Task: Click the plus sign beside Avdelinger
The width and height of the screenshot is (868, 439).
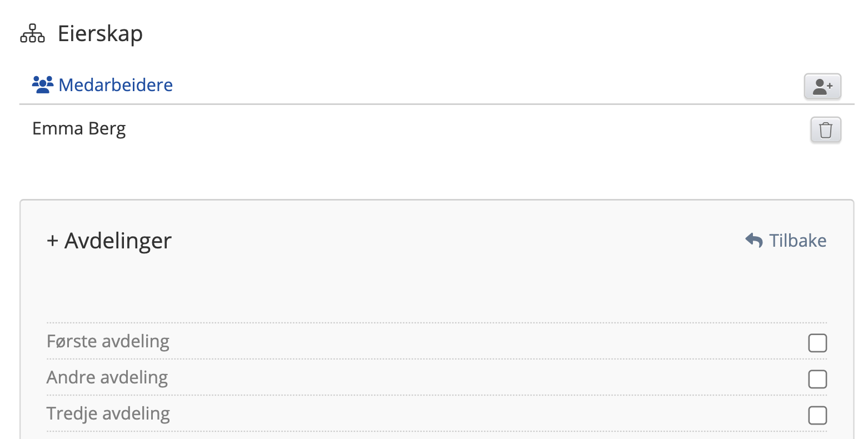Action: click(x=52, y=241)
